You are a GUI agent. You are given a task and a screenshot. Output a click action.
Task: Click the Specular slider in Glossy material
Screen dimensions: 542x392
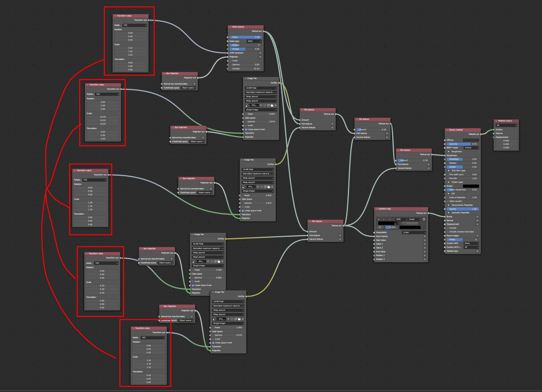tap(463, 144)
